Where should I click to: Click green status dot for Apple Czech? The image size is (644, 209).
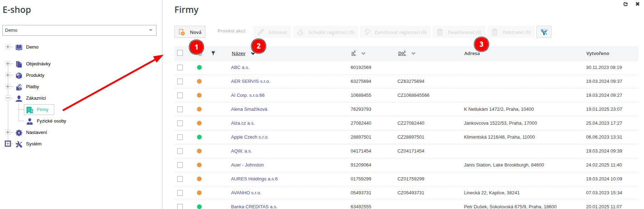point(199,137)
